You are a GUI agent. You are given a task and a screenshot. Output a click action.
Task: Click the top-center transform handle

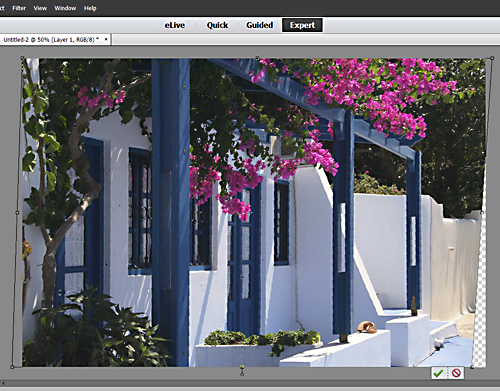(x=257, y=58)
